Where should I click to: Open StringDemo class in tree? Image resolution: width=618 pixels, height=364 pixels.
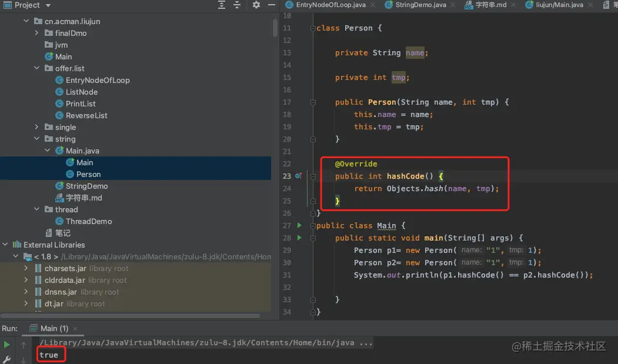tap(81, 186)
